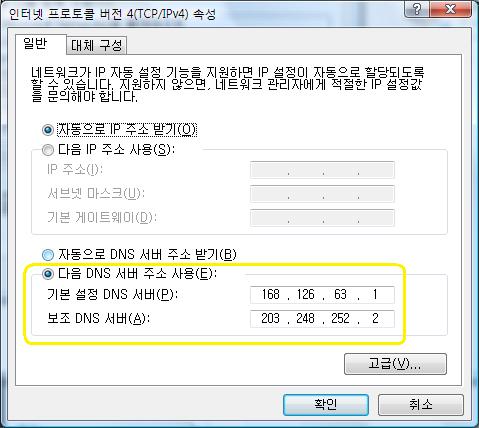Viewport: 479px width, 428px height.
Task: Select 자동으로 IP 주소 받기 option
Action: [x=48, y=130]
